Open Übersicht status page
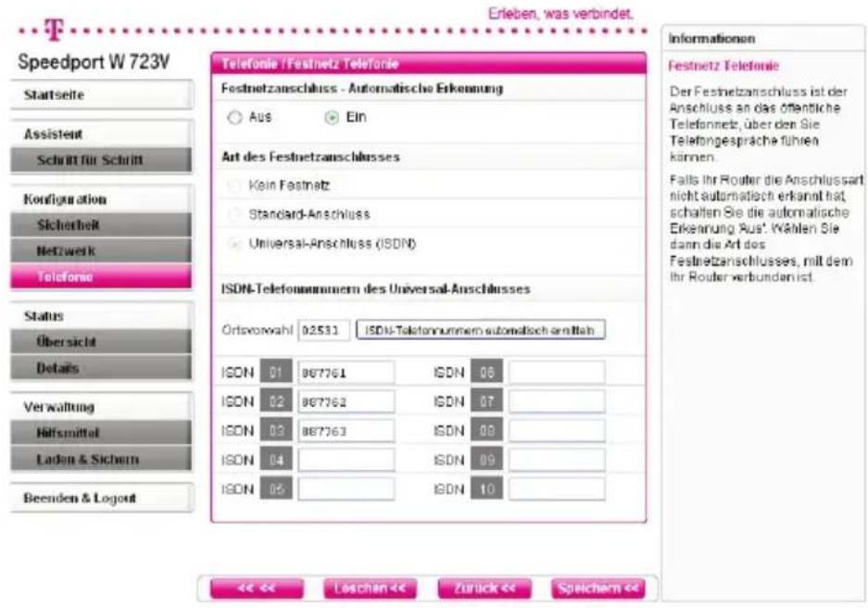The height and width of the screenshot is (608, 868). pos(102,342)
